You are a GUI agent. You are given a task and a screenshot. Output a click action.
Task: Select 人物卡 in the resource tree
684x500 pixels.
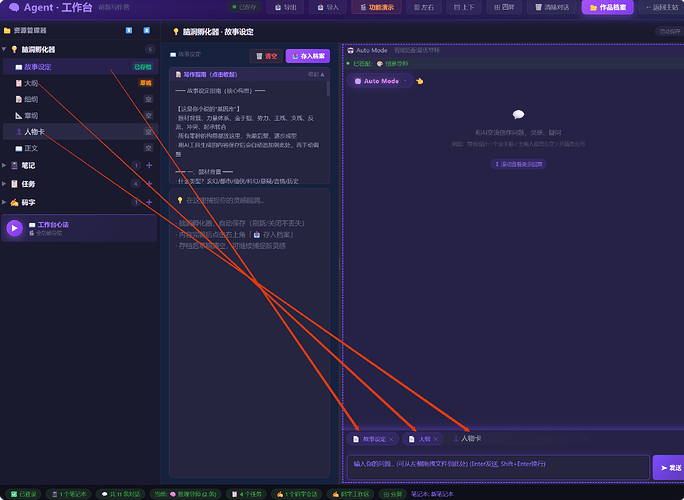(x=80, y=132)
